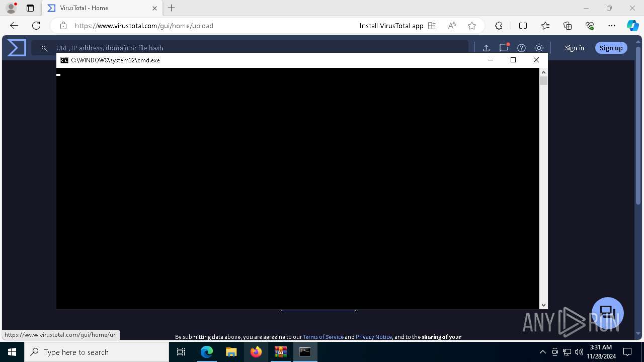The height and width of the screenshot is (362, 644).
Task: Click the browser address bar URL
Action: (x=144, y=26)
